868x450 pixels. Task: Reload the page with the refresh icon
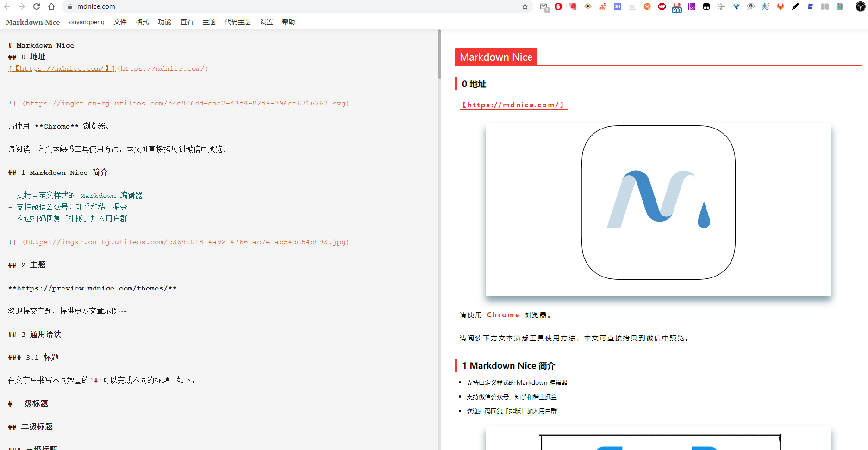point(36,6)
